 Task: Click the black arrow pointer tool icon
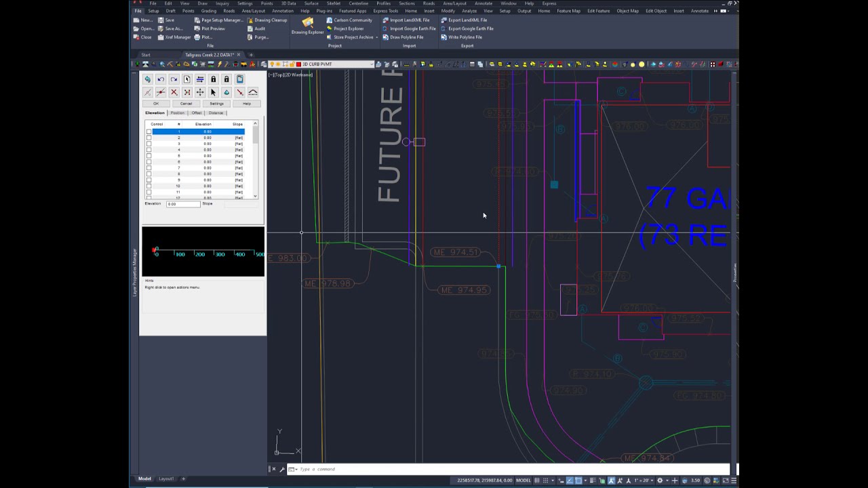(x=213, y=92)
